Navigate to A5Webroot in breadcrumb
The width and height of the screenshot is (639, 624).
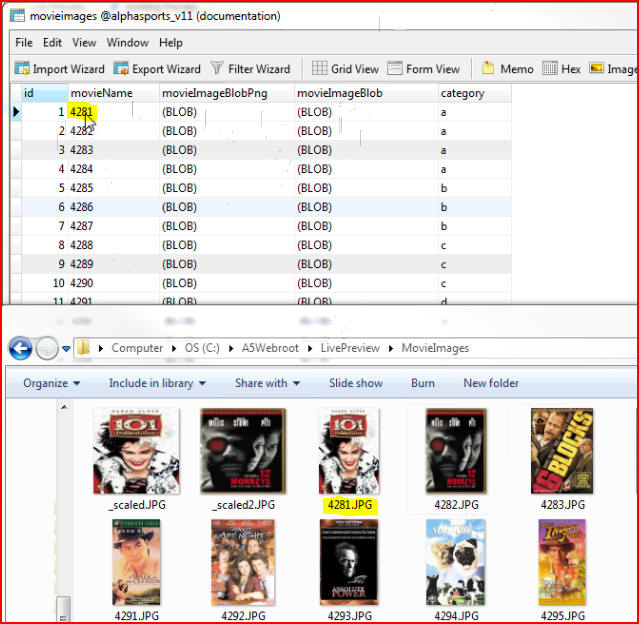pyautogui.click(x=270, y=348)
